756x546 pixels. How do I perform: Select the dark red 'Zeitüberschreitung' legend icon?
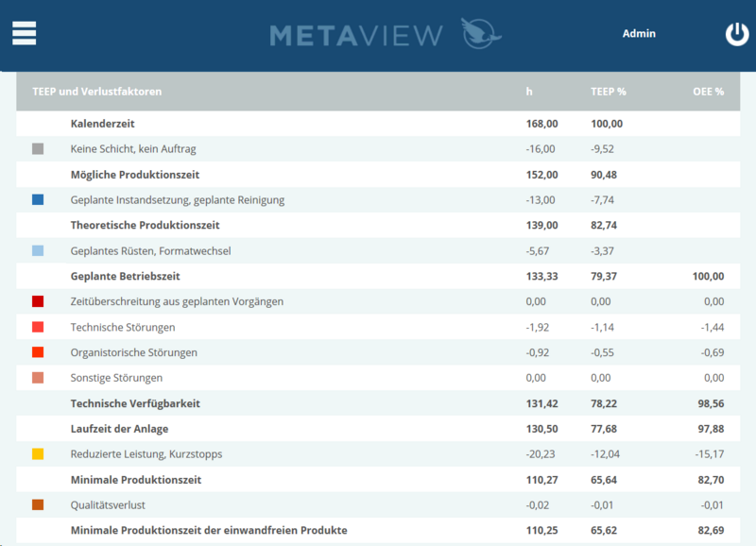point(39,301)
